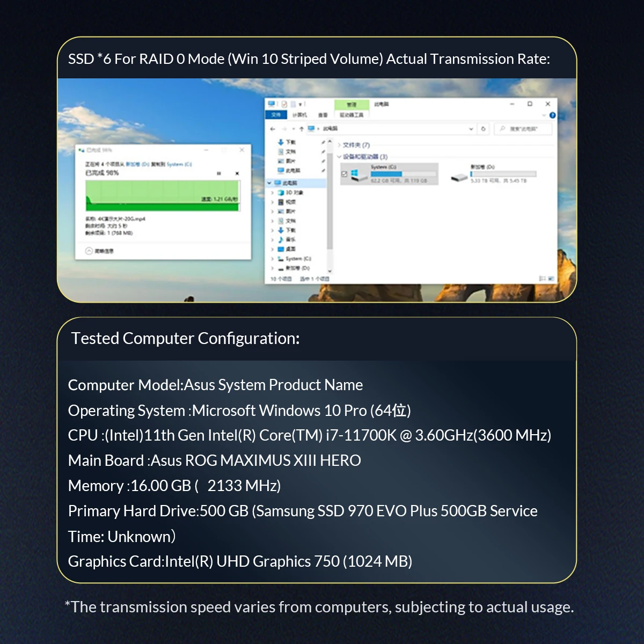This screenshot has width=644, height=644.
Task: Click the green transfer speed graph
Action: tap(162, 195)
